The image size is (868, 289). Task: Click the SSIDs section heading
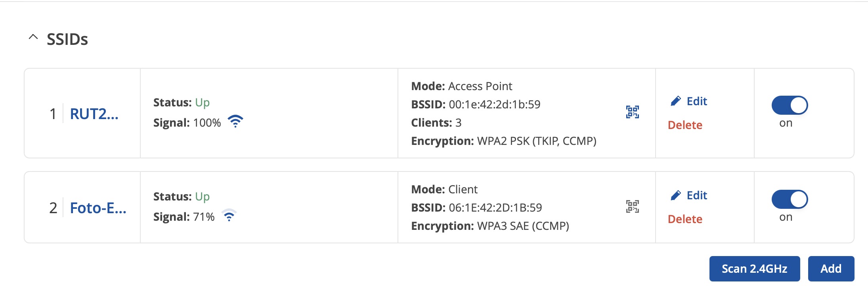click(x=67, y=39)
